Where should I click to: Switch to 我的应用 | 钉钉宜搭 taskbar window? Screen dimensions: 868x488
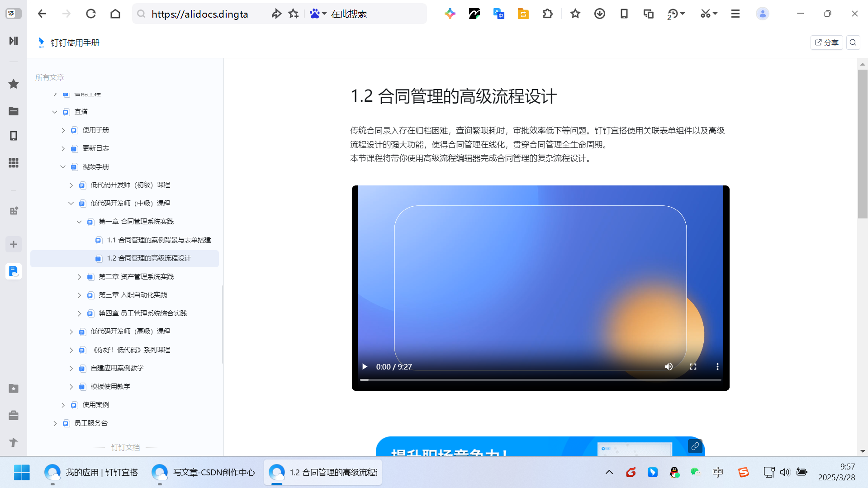pos(91,472)
